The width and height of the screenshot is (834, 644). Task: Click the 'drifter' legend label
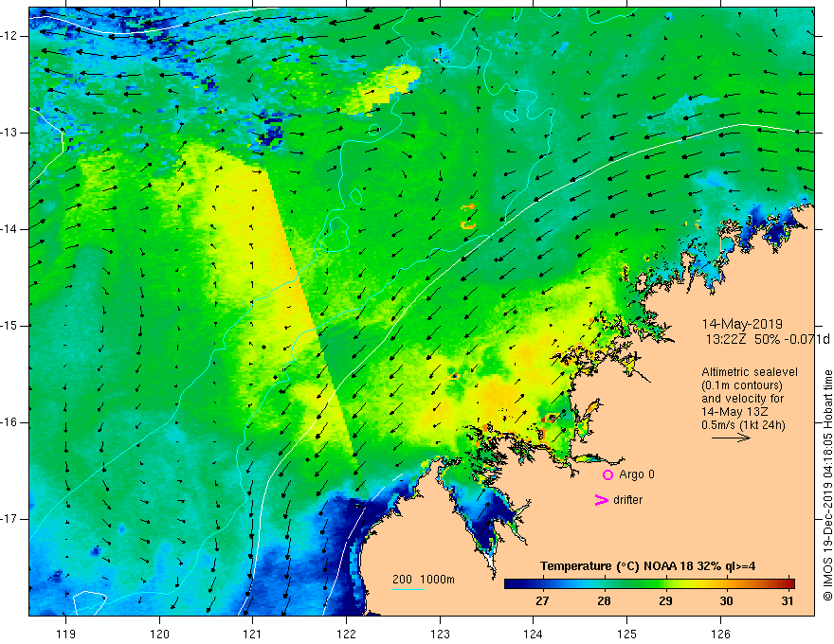click(x=627, y=500)
